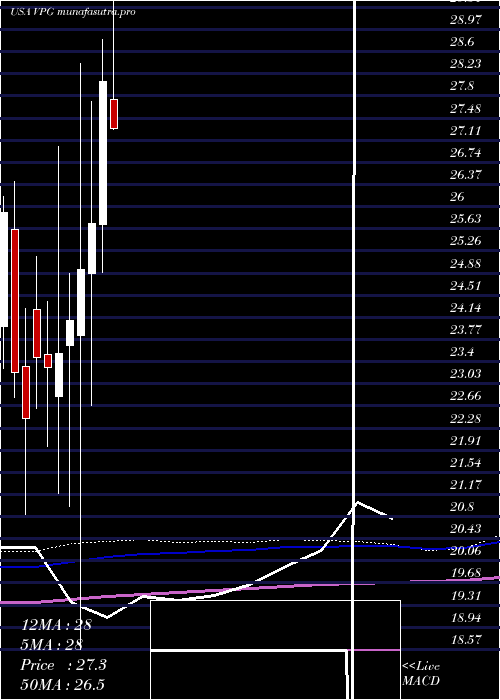The height and width of the screenshot is (700, 500).
Task: Click the 18.57 price axis label
Action: (x=465, y=640)
